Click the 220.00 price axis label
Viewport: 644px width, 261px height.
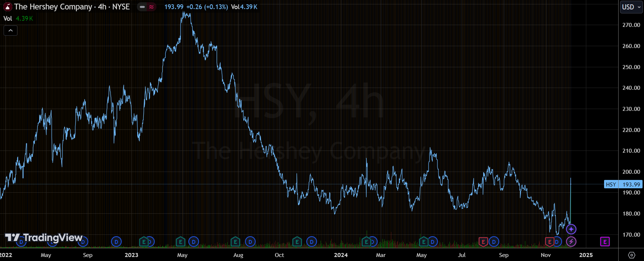[x=631, y=130]
